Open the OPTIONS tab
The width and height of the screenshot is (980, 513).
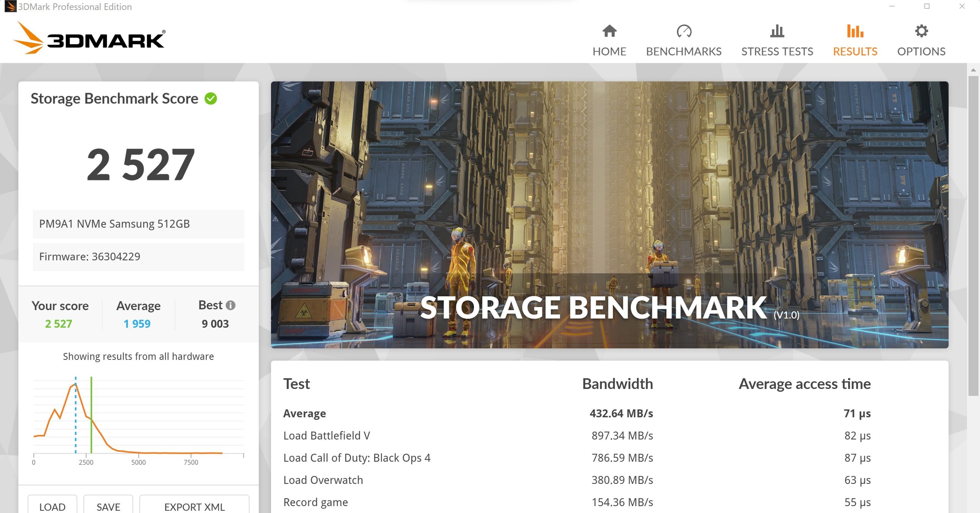coord(921,41)
